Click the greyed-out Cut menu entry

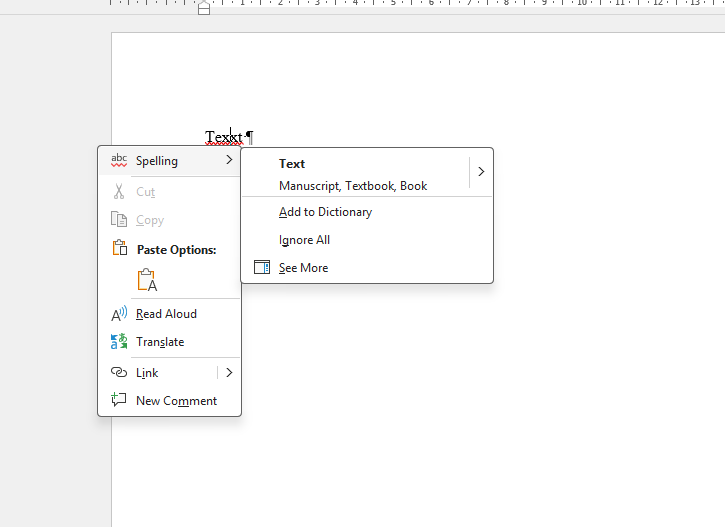coord(169,191)
